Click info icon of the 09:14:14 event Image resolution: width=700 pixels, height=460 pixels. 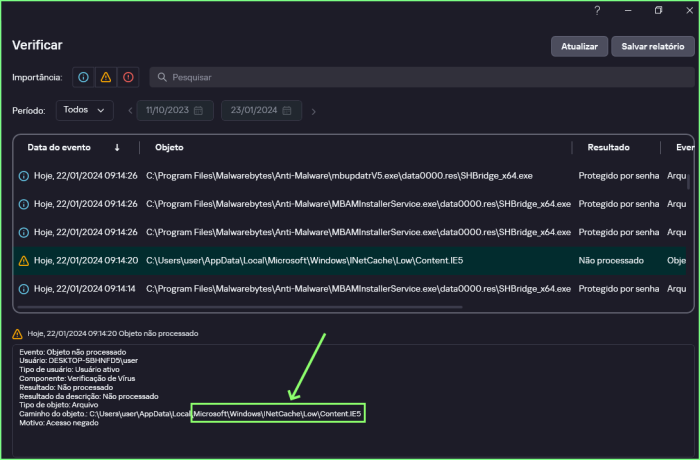click(x=23, y=289)
